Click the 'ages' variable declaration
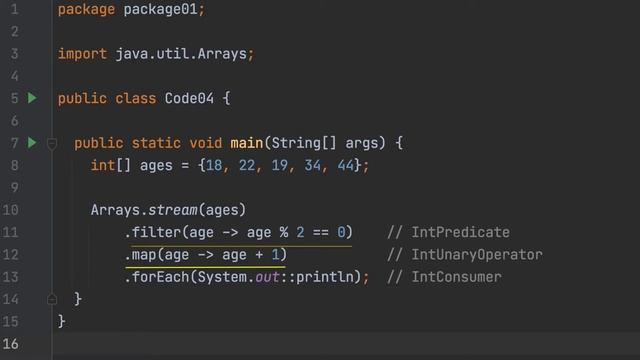 point(156,166)
